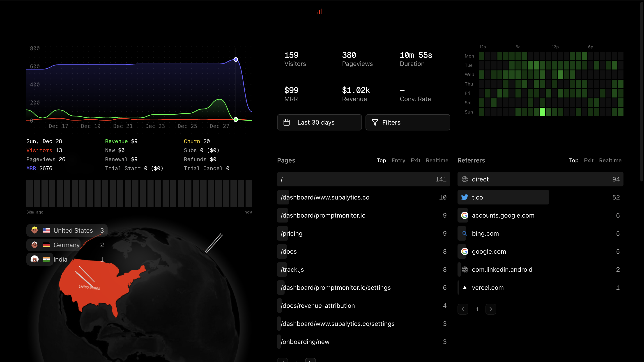Click the Bing search icon in Referrers

coord(465,233)
